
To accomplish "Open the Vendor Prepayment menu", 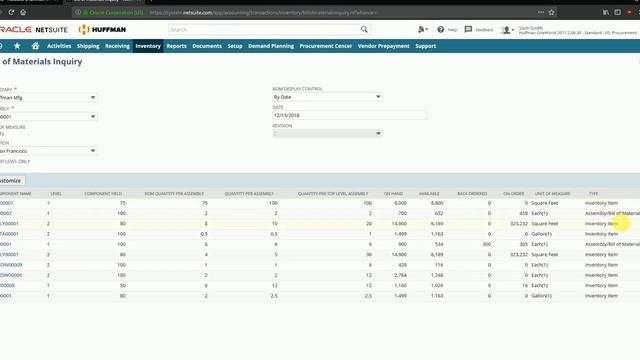I will pos(384,46).
